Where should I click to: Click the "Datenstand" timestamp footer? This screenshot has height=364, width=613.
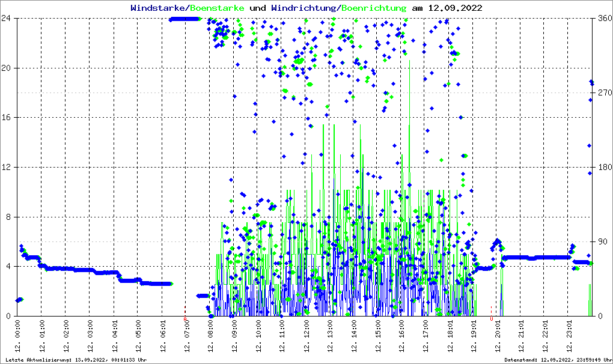coord(557,360)
